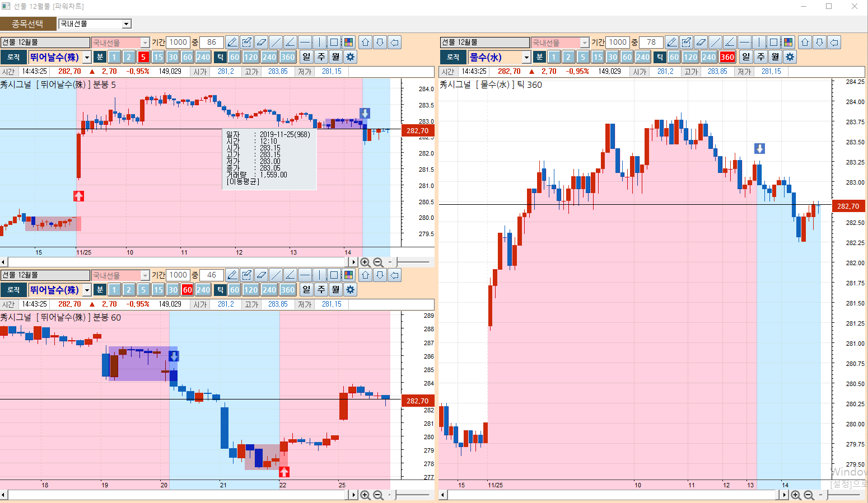Select the text note tool in the 틱 360 chart toolbar
The image size is (868, 503).
686,43
